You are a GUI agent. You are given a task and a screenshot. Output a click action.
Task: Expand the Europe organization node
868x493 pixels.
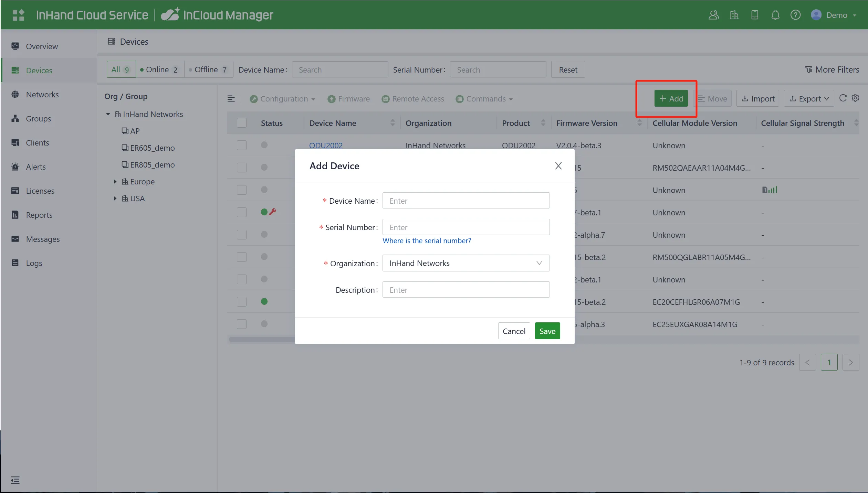pyautogui.click(x=115, y=182)
